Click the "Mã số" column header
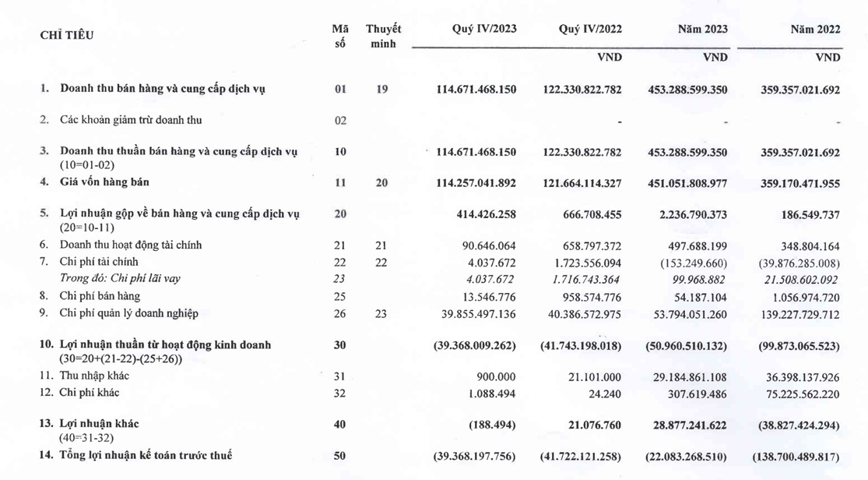This screenshot has height=480, width=868. (x=339, y=36)
